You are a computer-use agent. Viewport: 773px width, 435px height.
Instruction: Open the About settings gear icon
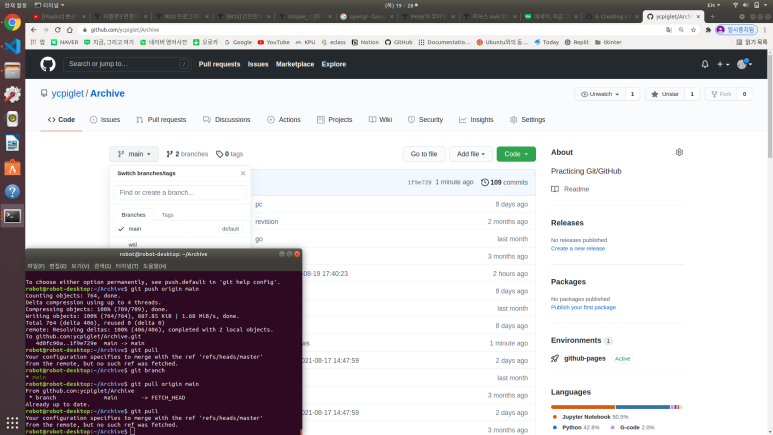pyautogui.click(x=679, y=152)
